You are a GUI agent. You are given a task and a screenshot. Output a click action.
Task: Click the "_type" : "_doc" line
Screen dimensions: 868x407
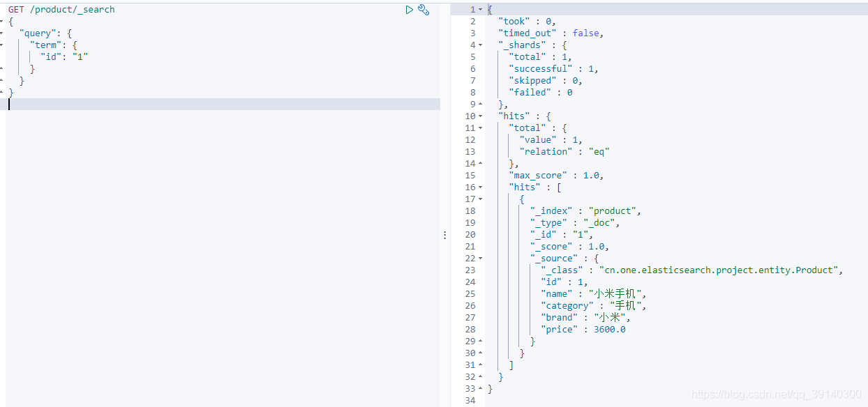[575, 223]
